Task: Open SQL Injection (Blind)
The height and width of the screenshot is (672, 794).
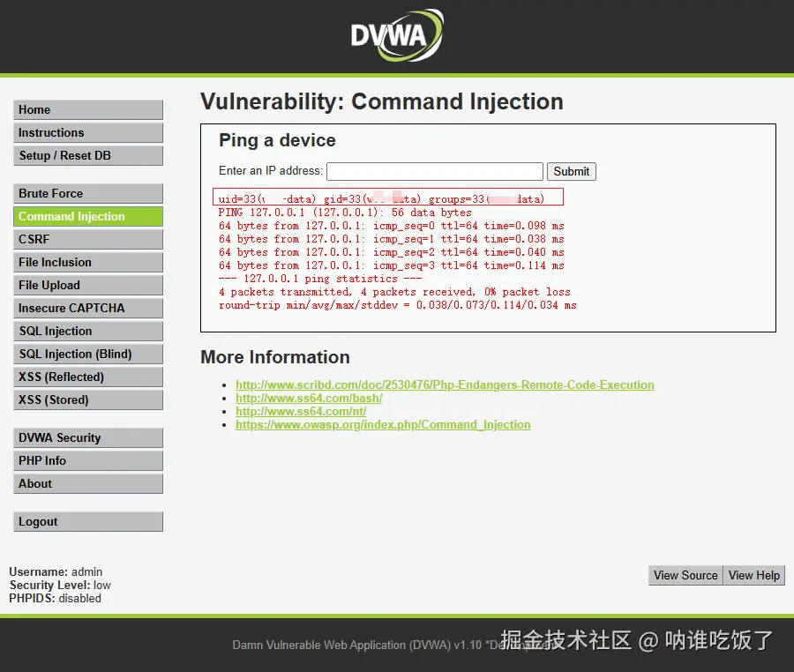Action: click(88, 354)
